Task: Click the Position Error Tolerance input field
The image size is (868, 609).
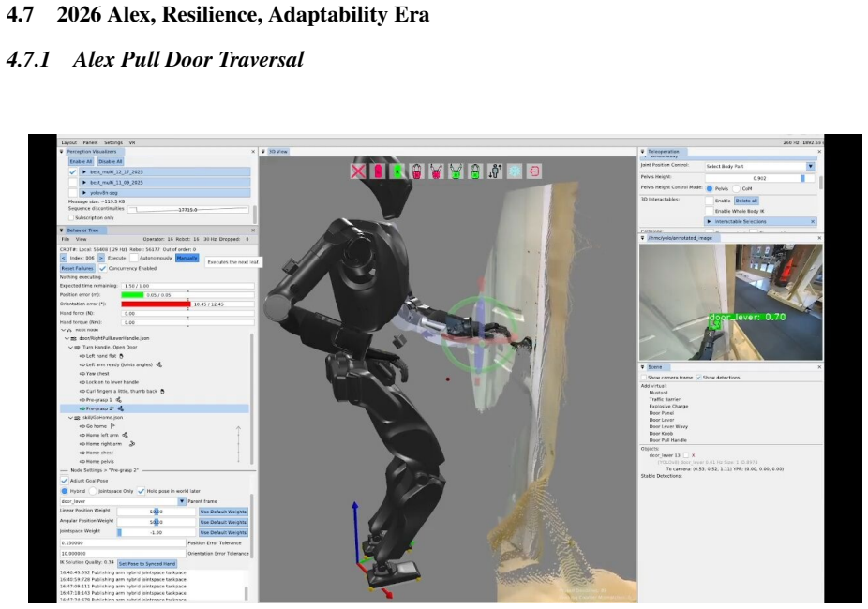Action: point(123,543)
